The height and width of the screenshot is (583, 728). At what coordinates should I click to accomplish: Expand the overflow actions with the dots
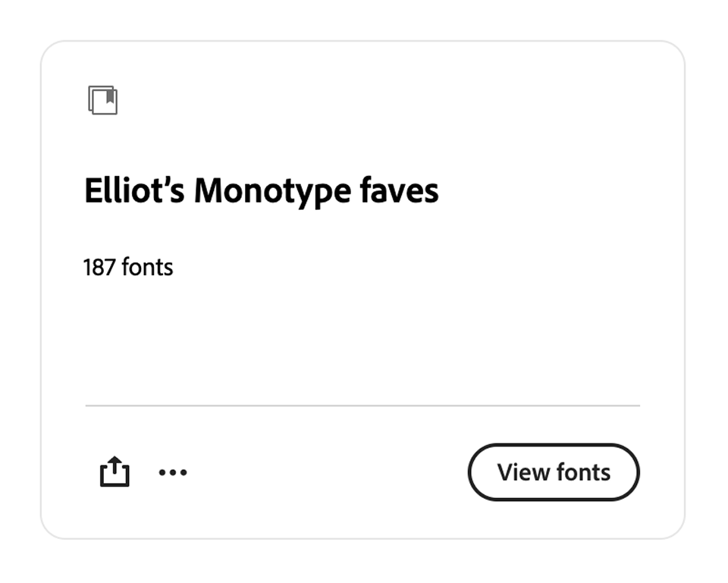pos(173,472)
